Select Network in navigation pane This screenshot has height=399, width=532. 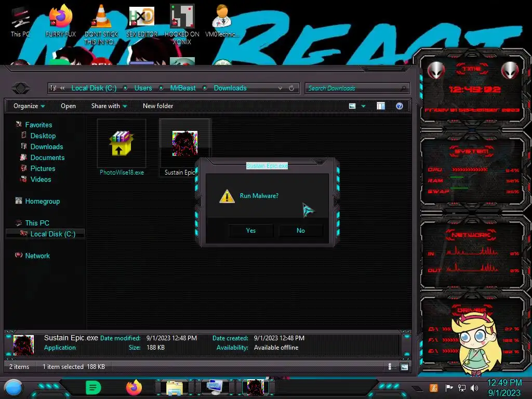37,256
